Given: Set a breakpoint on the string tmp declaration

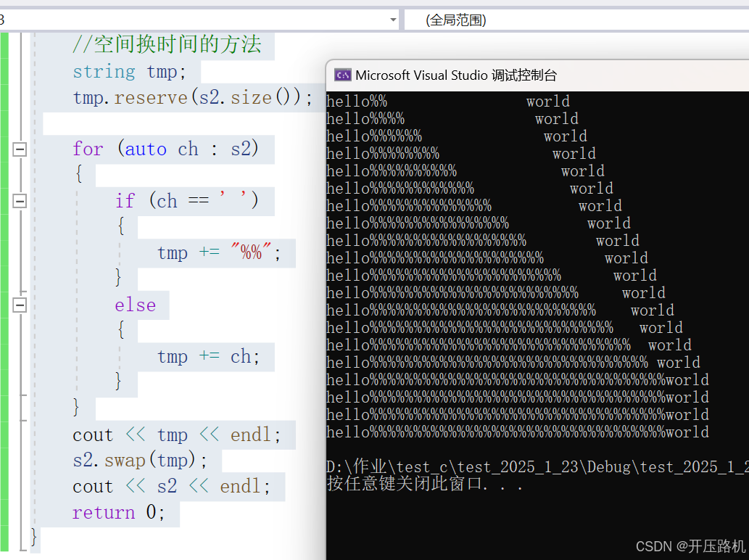Looking at the screenshot, I should (x=5, y=71).
